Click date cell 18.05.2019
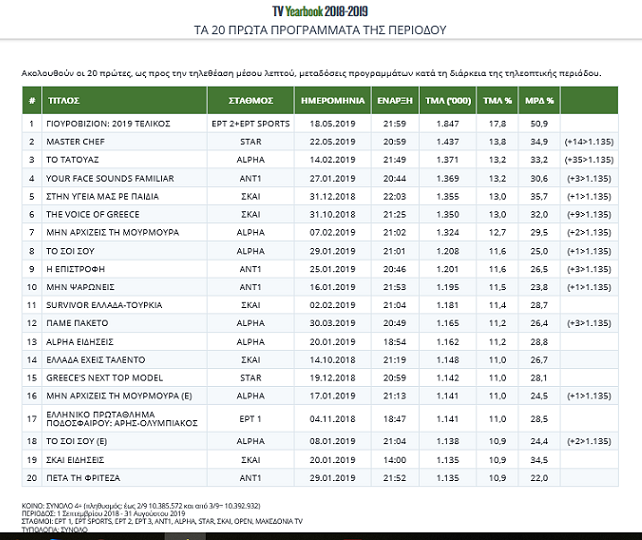The image size is (642, 540). (x=332, y=124)
